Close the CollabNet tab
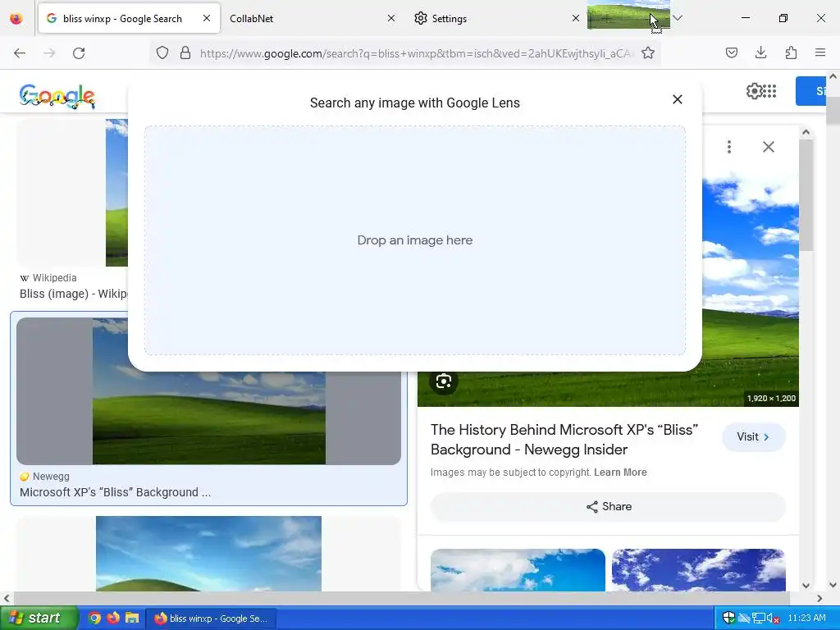The height and width of the screenshot is (630, 840). coord(391,18)
